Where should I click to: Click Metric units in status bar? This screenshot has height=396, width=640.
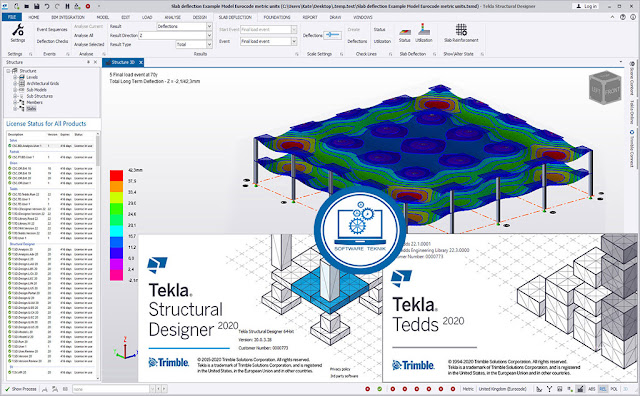(468, 389)
